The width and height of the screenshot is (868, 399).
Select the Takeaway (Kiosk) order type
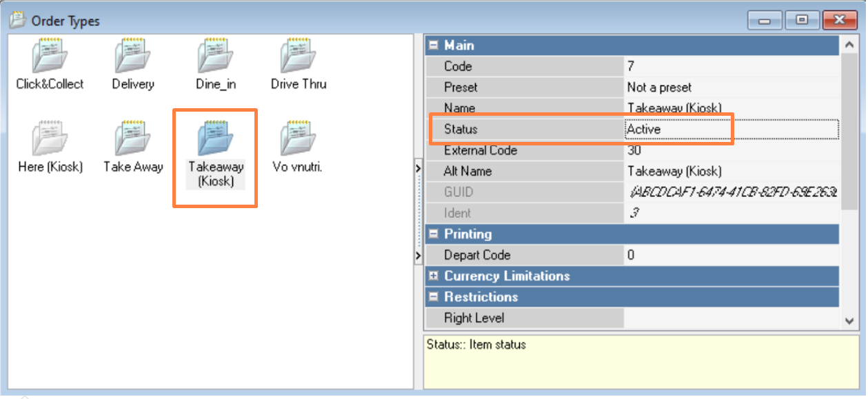(216, 138)
